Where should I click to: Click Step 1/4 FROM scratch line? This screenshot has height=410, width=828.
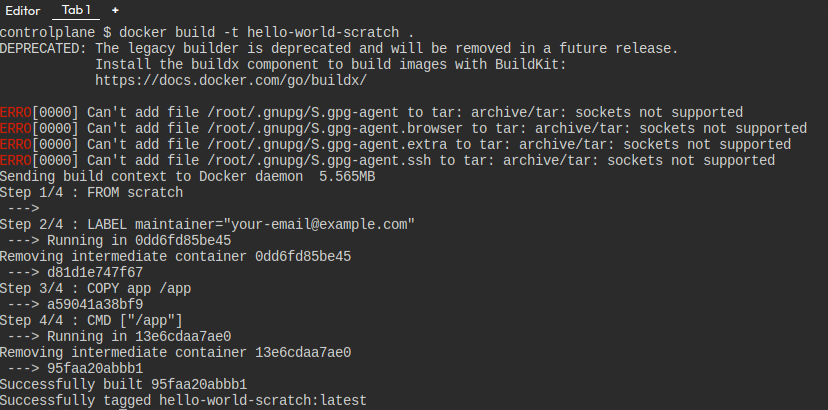[x=91, y=192]
